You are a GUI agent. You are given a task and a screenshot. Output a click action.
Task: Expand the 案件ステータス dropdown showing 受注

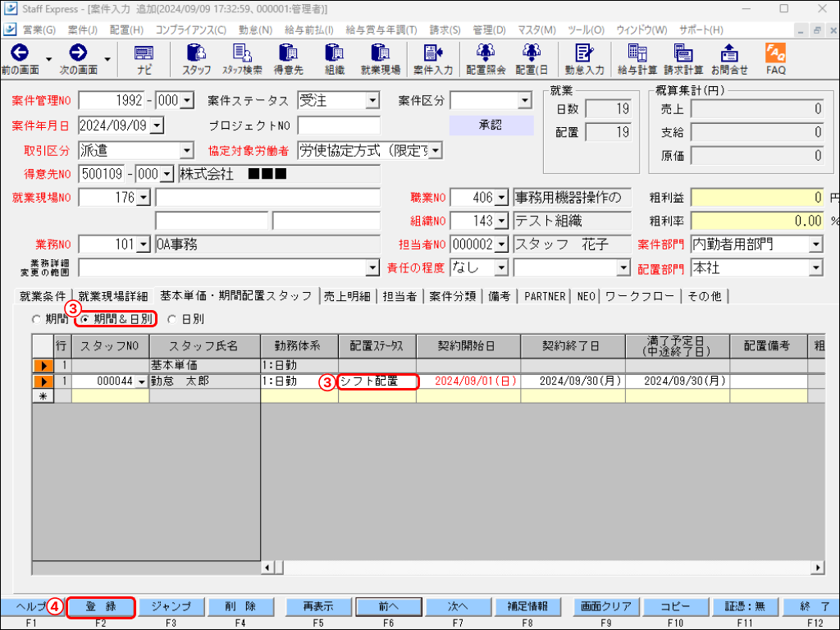pyautogui.click(x=372, y=100)
